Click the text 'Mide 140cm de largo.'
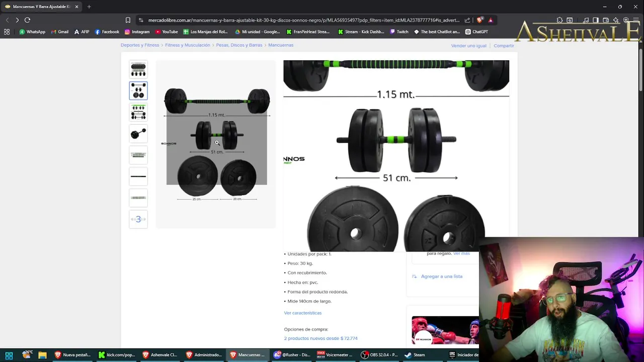The width and height of the screenshot is (644, 362). (x=309, y=301)
